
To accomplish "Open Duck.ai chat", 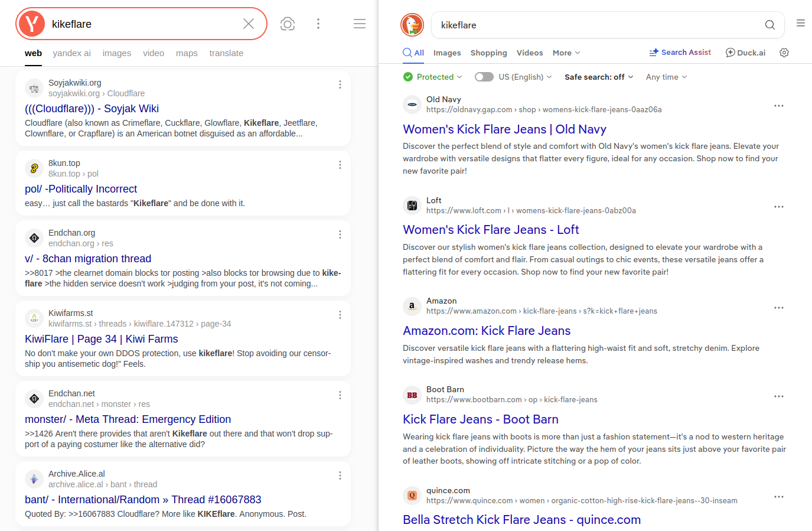I will coord(745,53).
